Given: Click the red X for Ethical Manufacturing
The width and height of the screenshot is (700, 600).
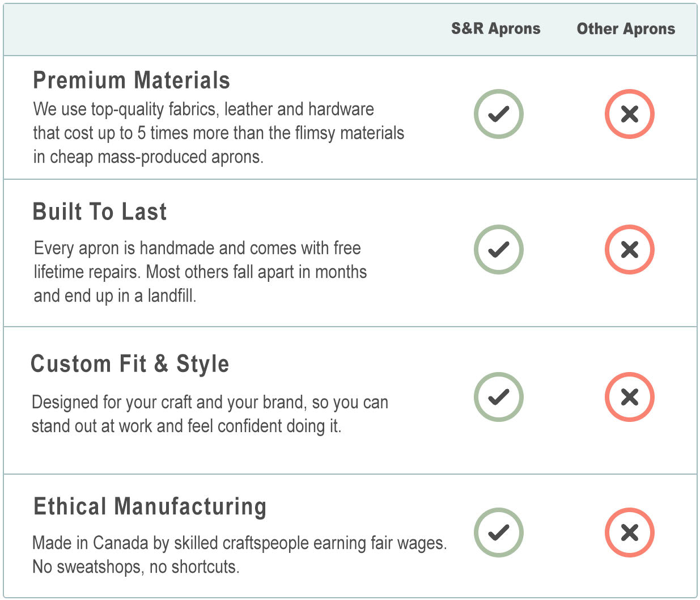Looking at the screenshot, I should point(629,532).
